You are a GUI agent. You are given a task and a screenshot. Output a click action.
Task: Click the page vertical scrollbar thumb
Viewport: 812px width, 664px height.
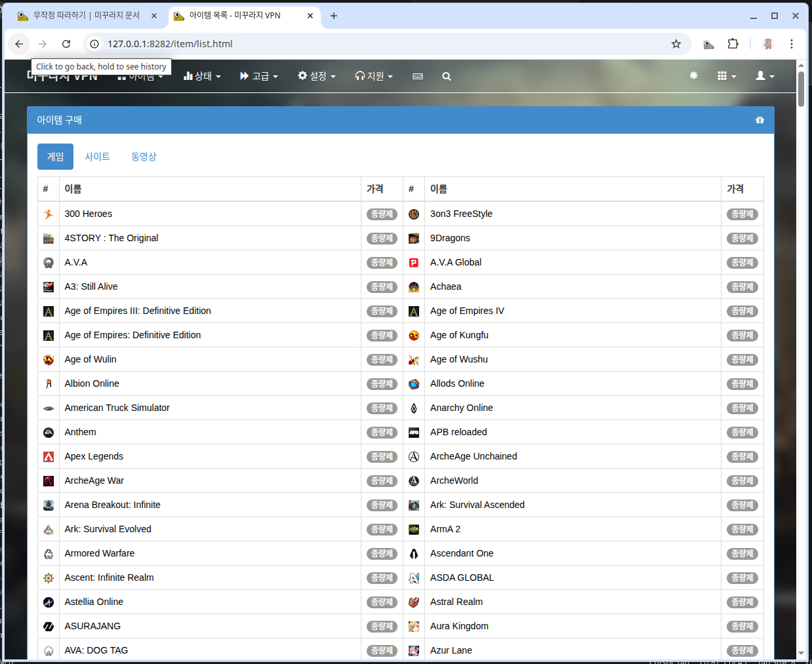pos(801,89)
